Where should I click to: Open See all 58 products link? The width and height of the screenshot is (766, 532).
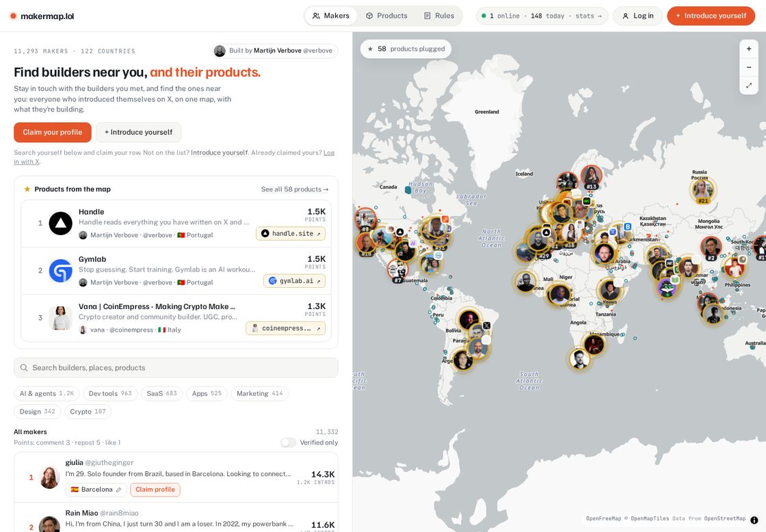[295, 189]
